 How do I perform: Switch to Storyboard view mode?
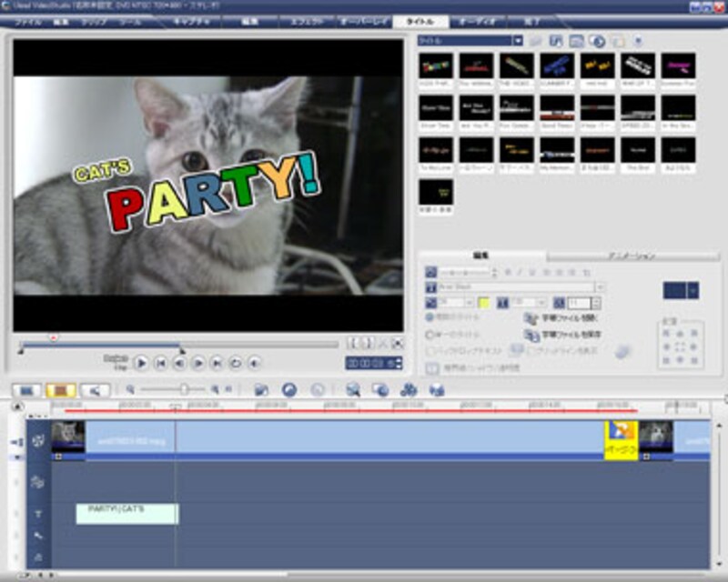point(26,390)
